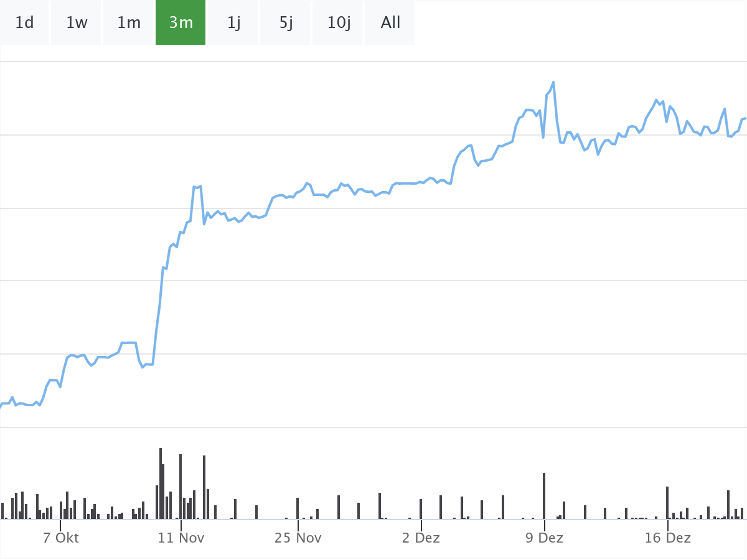
Task: Click the 7 Okt axis label
Action: click(x=61, y=538)
